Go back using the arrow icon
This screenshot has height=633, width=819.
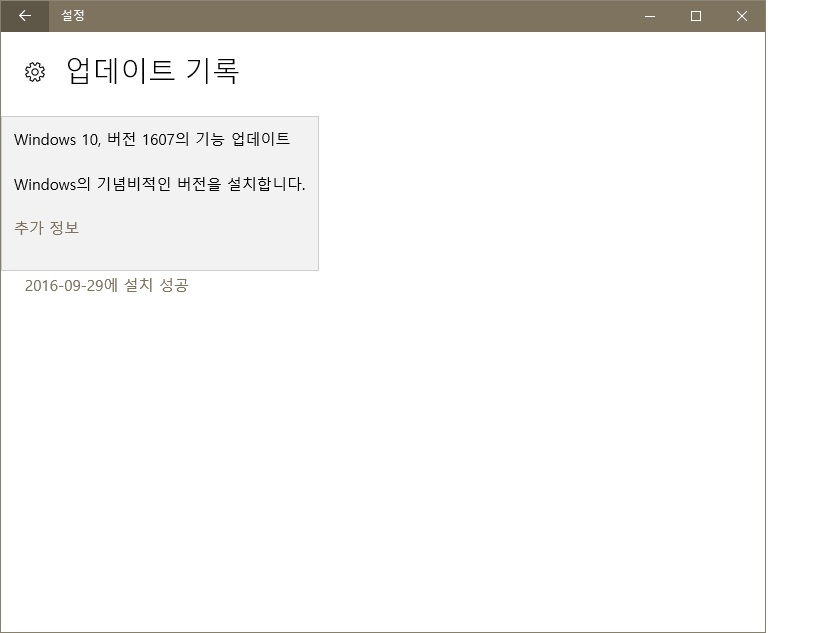point(25,16)
